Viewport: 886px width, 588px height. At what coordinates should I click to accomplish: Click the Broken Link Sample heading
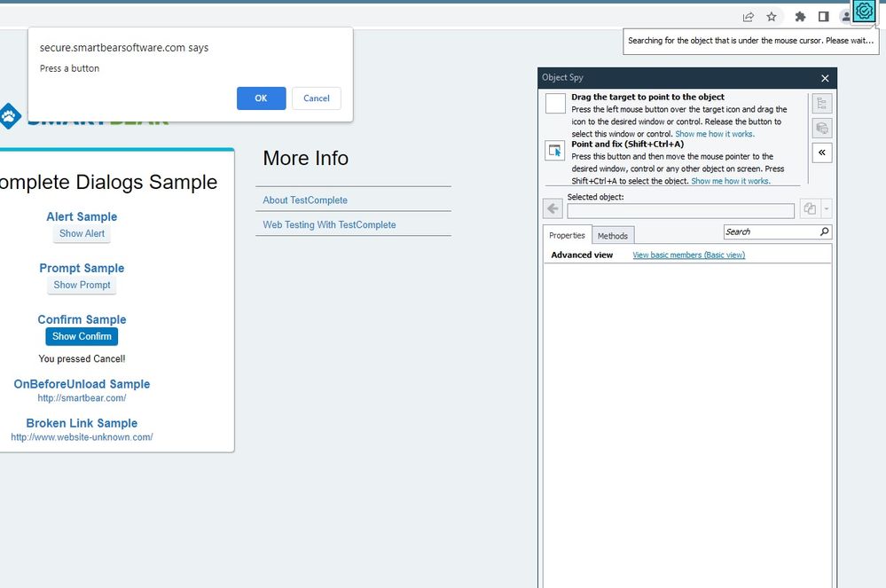(82, 422)
